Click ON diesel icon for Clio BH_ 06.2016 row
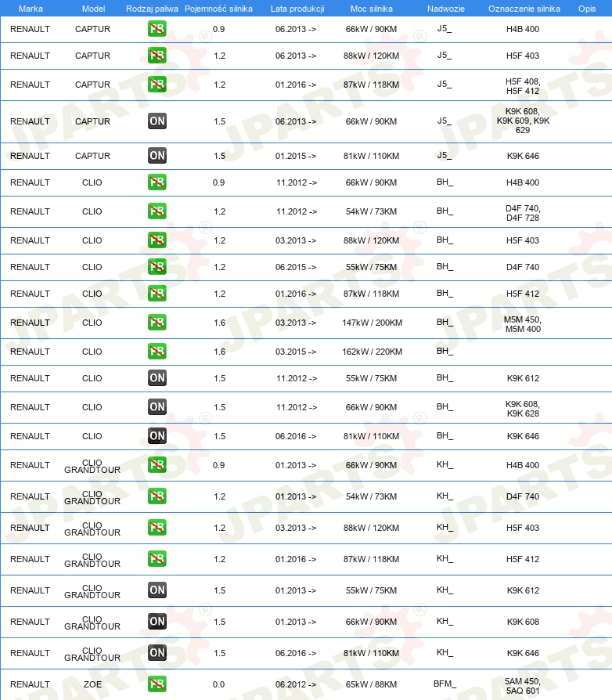 (157, 435)
